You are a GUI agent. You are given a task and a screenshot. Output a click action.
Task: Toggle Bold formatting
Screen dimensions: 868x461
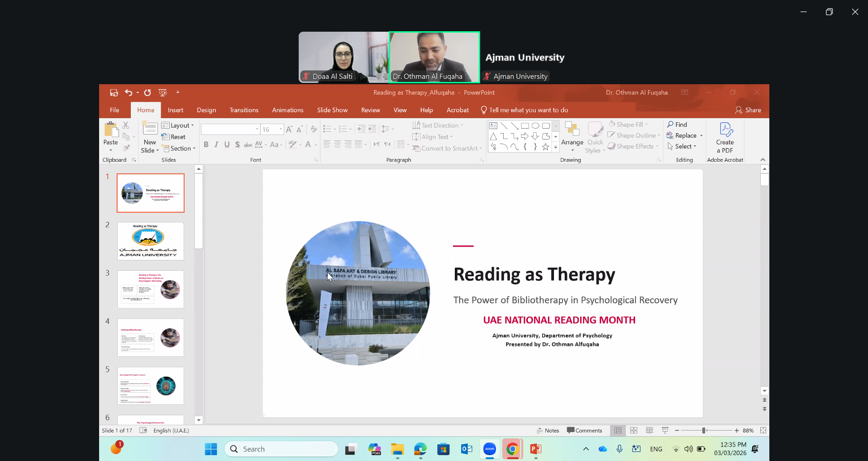pyautogui.click(x=206, y=144)
